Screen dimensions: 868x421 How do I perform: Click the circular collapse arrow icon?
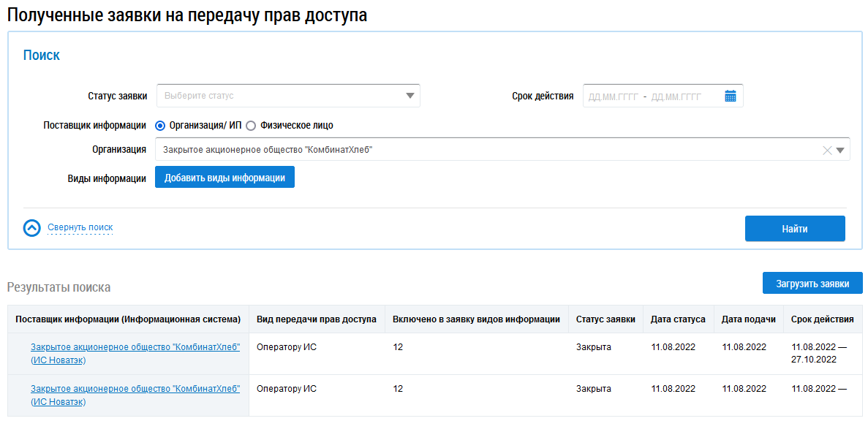pyautogui.click(x=31, y=228)
